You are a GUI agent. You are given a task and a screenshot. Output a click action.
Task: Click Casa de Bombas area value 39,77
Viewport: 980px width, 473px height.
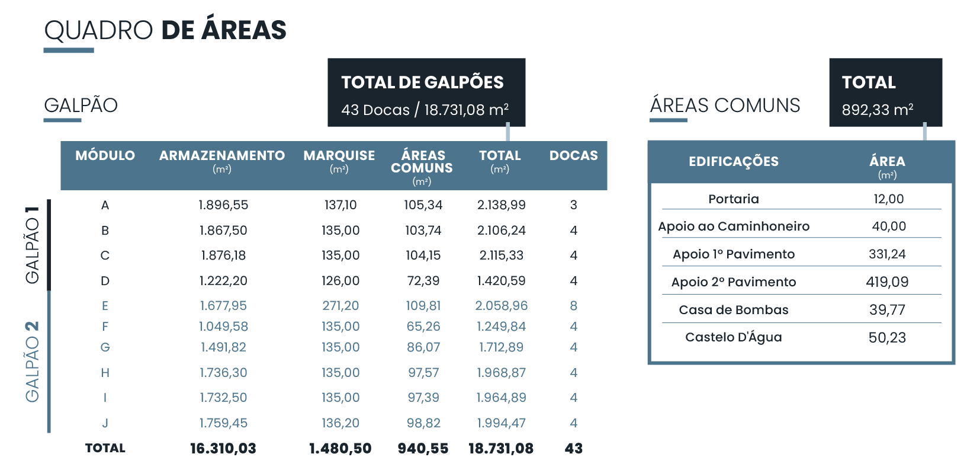pyautogui.click(x=886, y=310)
